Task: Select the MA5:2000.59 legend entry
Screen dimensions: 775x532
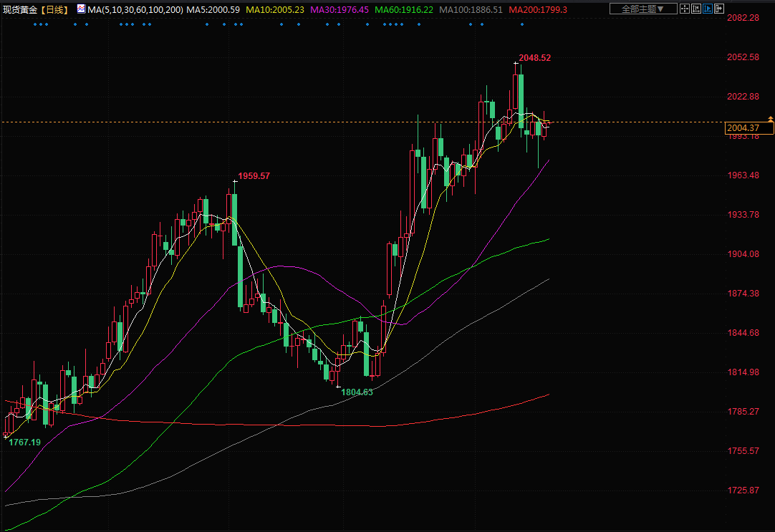Action: tap(213, 10)
